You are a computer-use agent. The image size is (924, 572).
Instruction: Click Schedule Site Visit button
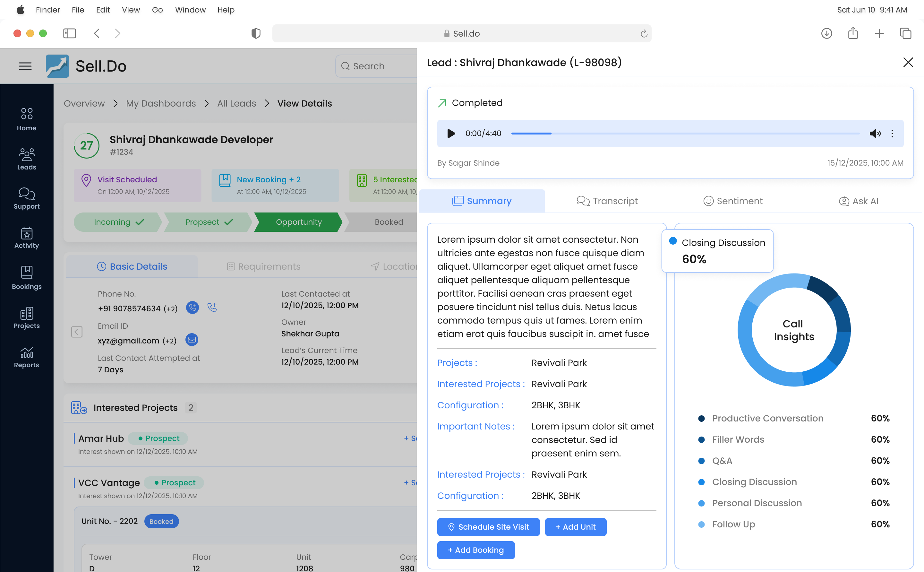[488, 527]
